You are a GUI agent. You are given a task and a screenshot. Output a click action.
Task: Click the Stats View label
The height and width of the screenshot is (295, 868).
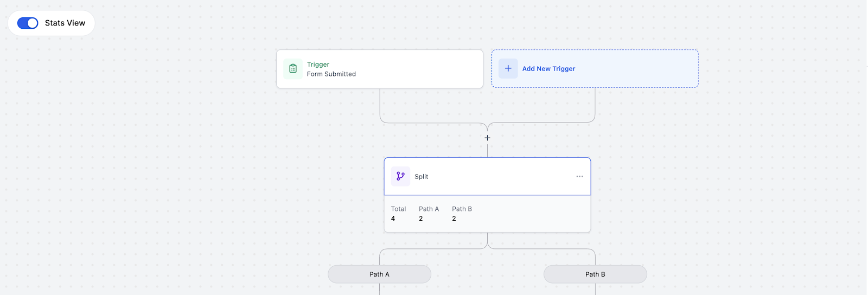pyautogui.click(x=65, y=23)
